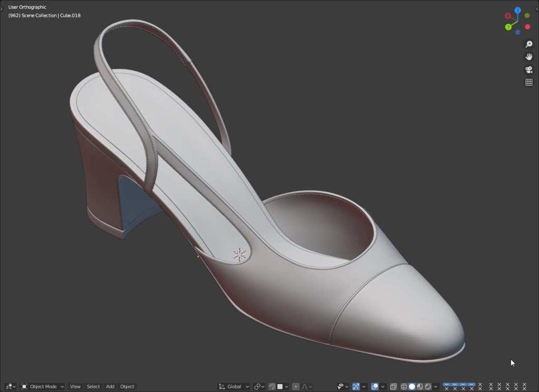This screenshot has height=392, width=539.
Task: Toggle the camera view icon
Action: click(529, 69)
